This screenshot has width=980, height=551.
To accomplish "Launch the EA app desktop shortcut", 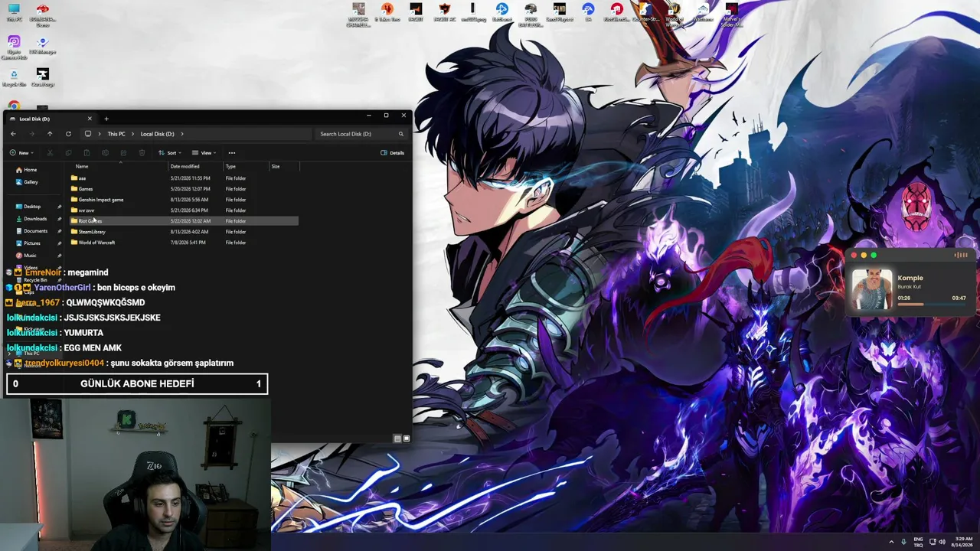I will [588, 12].
